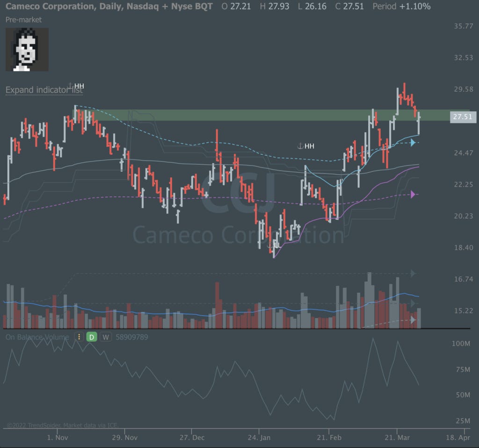Image resolution: width=479 pixels, height=448 pixels.
Task: Click the O 27.21 open value in header
Action: point(236,7)
